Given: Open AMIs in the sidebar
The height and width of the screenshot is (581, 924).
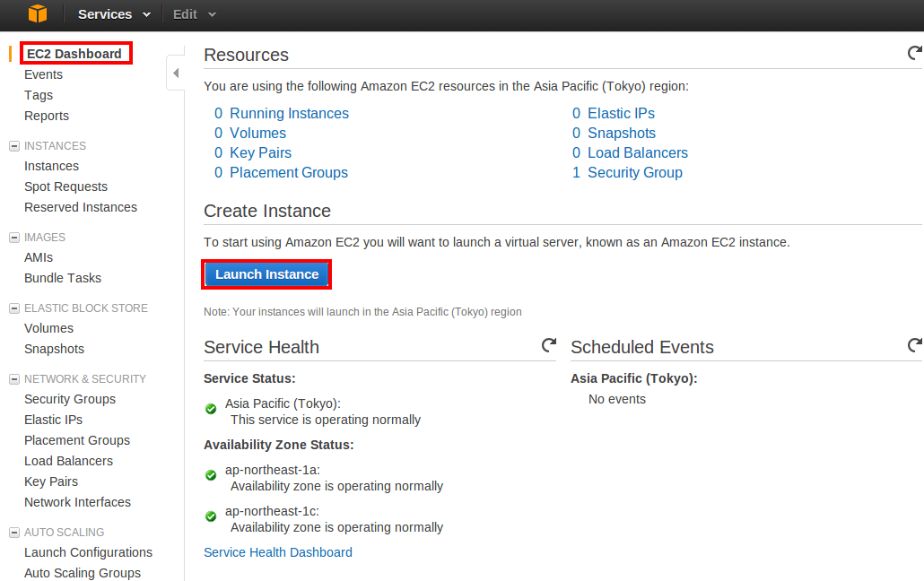Looking at the screenshot, I should (x=39, y=257).
